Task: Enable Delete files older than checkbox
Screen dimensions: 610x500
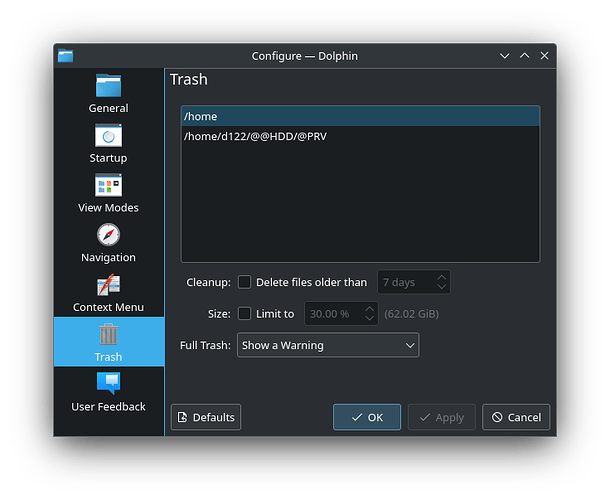Action: click(244, 282)
